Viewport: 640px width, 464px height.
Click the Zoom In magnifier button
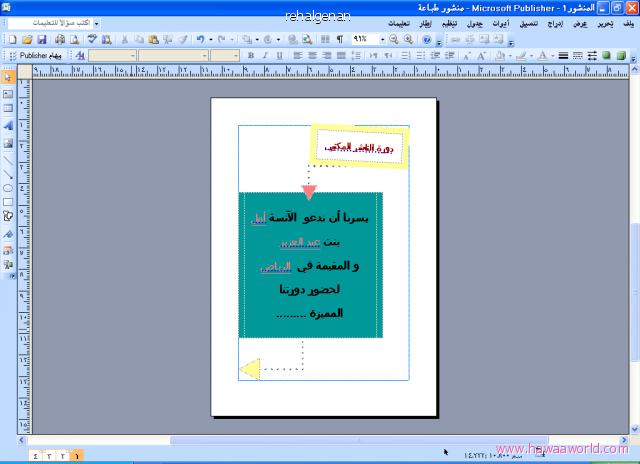409,38
